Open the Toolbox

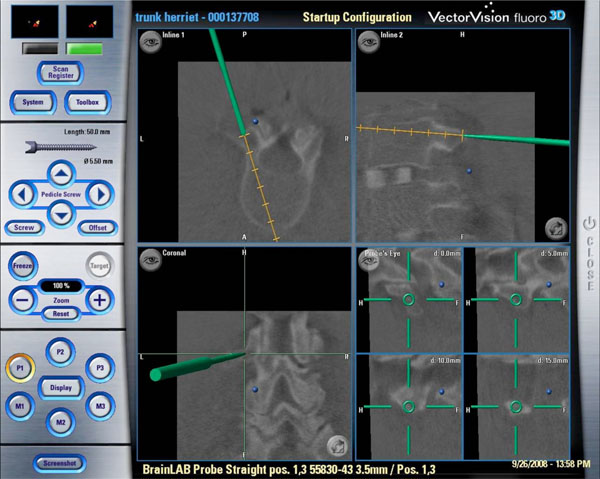pyautogui.click(x=88, y=102)
